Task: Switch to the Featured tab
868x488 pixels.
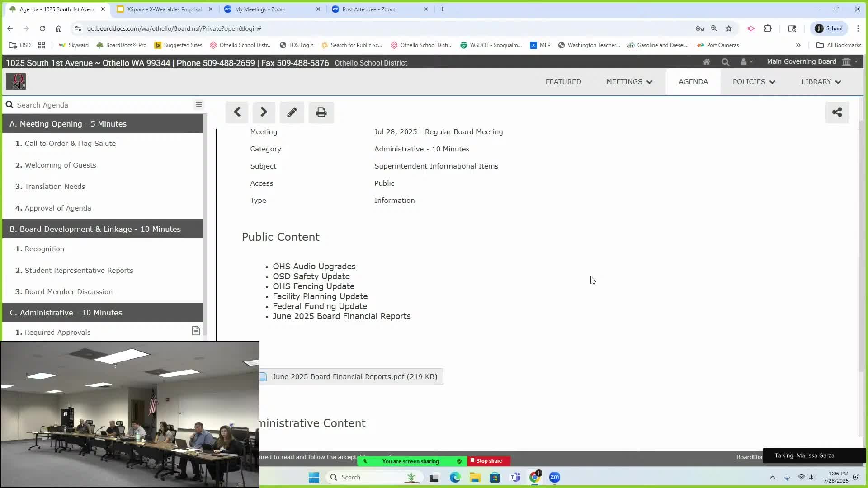Action: coord(563,82)
